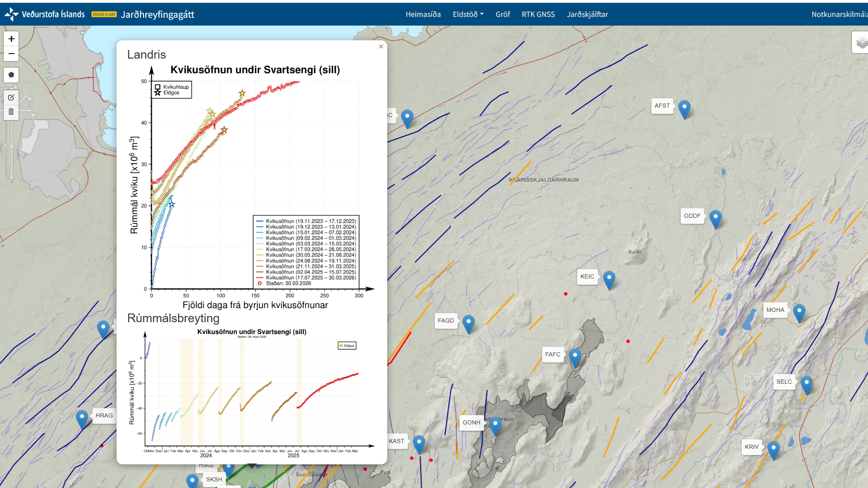868x488 pixels.
Task: Click the ODDF station marker pin
Action: pyautogui.click(x=715, y=218)
